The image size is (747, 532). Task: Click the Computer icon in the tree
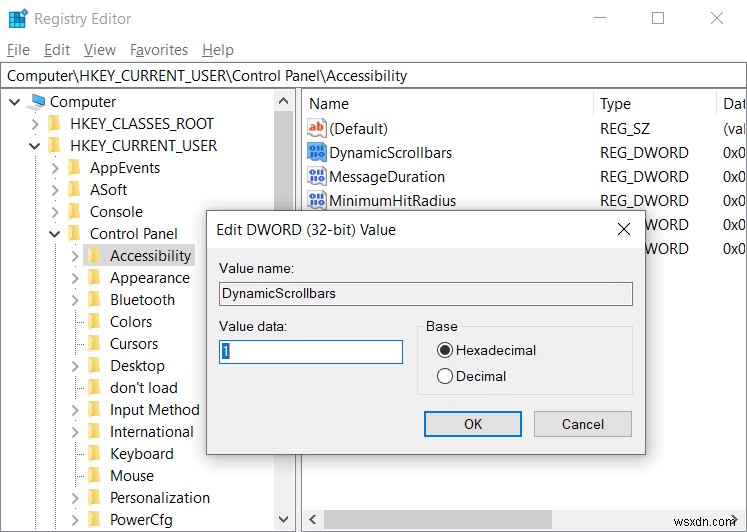38,101
